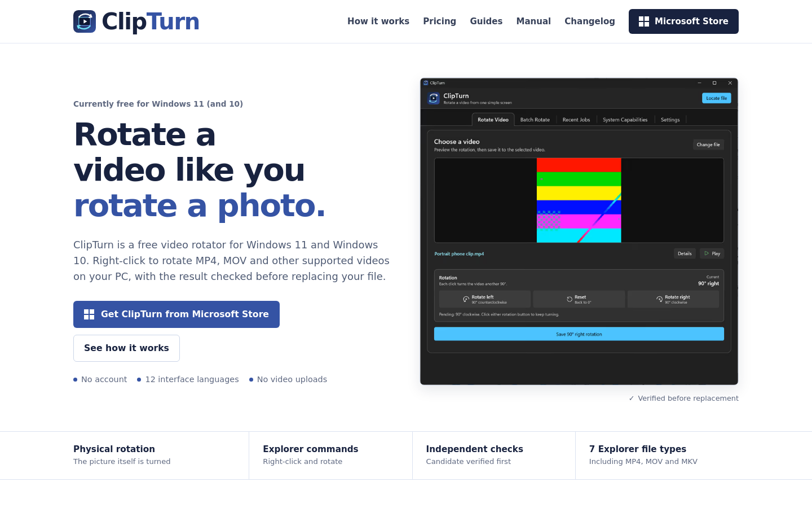Click the ClipTurn logo icon in the site header
This screenshot has height=508, width=812.
(85, 21)
